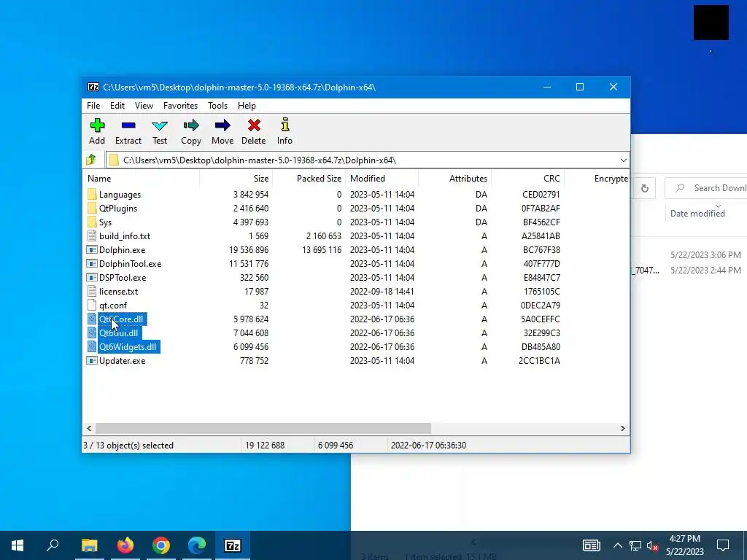747x560 pixels.
Task: Open the notification center icon
Action: 723,545
